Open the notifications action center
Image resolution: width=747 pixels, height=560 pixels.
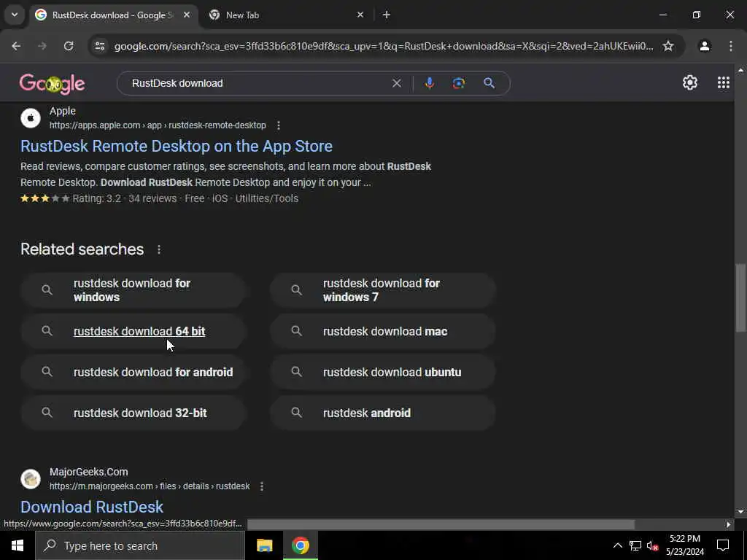coord(723,545)
